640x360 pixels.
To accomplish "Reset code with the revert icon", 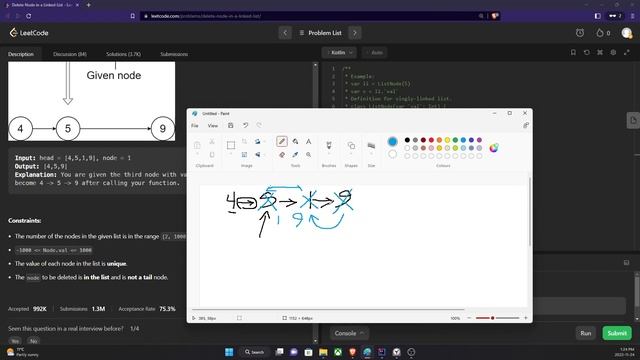I will 587,53.
